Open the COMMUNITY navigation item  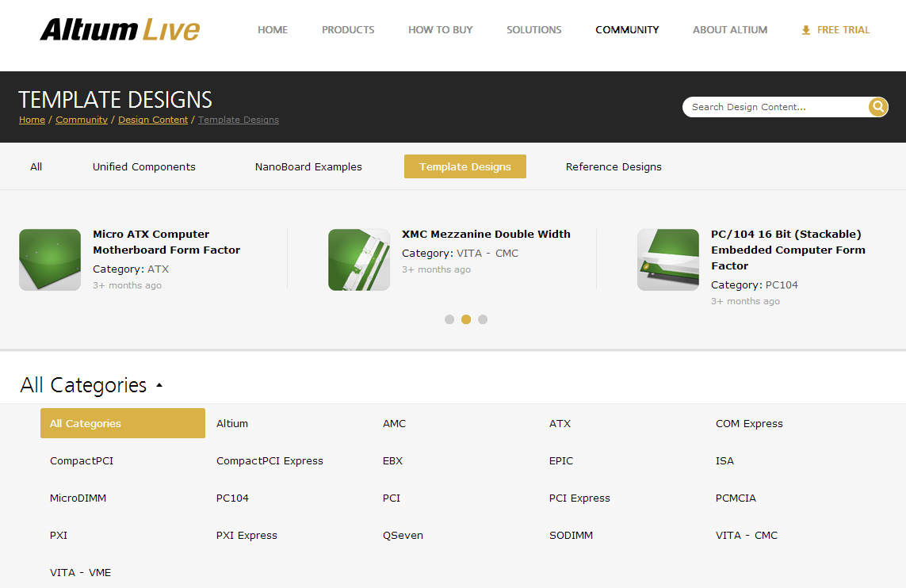(x=627, y=29)
